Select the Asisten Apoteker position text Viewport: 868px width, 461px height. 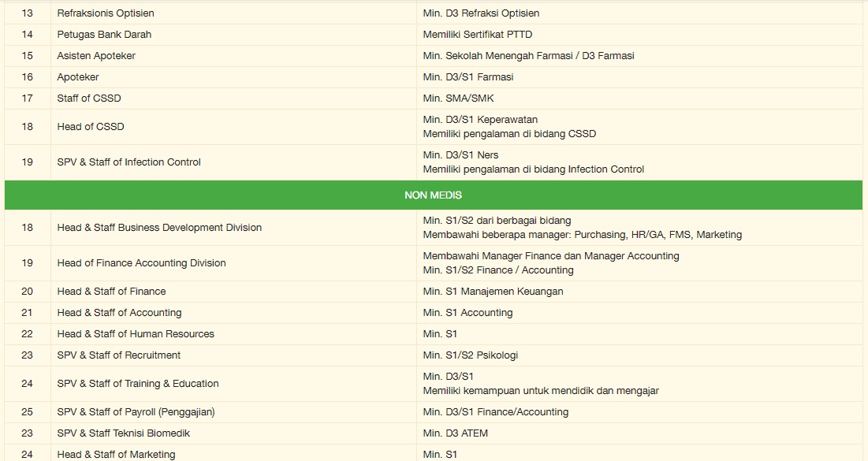tap(96, 56)
